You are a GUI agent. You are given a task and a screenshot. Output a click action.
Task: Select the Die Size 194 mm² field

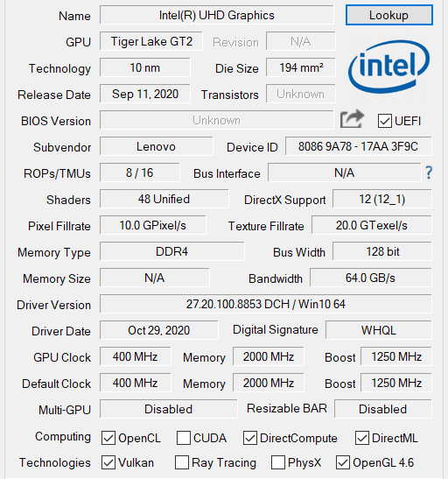301,67
